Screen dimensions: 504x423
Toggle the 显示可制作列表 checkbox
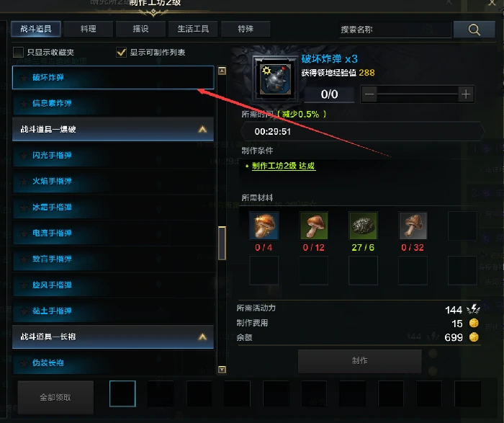pos(122,52)
